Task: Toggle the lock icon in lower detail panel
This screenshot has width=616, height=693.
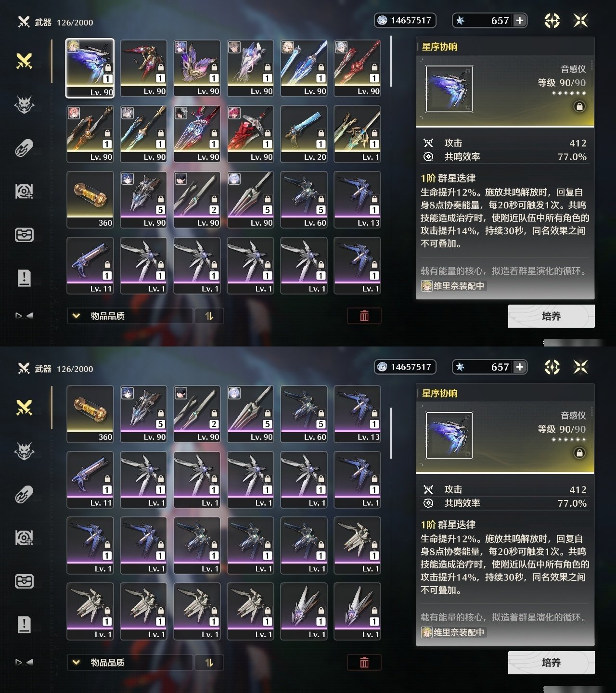Action: pos(579,453)
